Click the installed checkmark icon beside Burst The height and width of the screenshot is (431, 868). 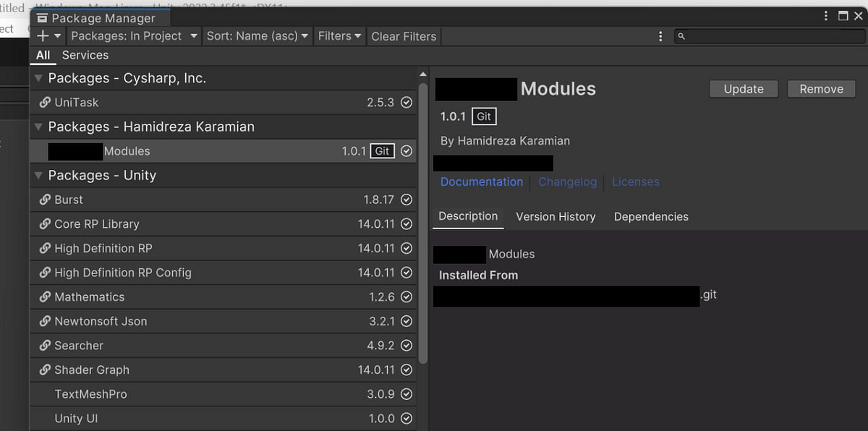[x=407, y=200]
